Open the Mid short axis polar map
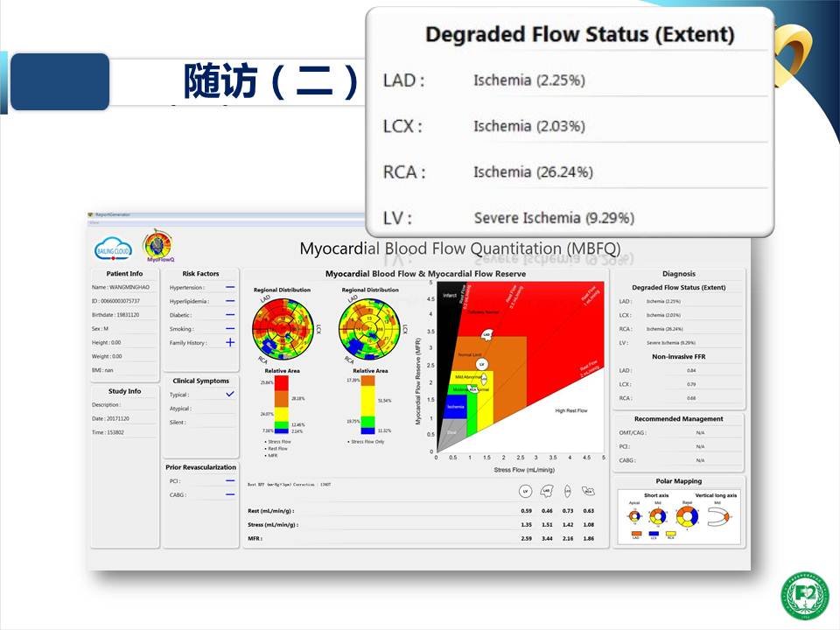Screen dimensions: 840x630 (x=658, y=517)
